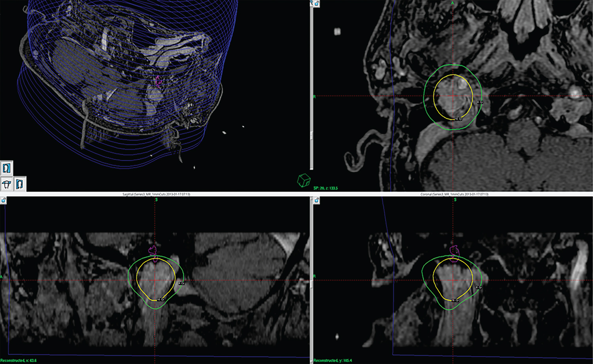
Task: Click the lower-right head plane view icon
Action: pyautogui.click(x=20, y=184)
